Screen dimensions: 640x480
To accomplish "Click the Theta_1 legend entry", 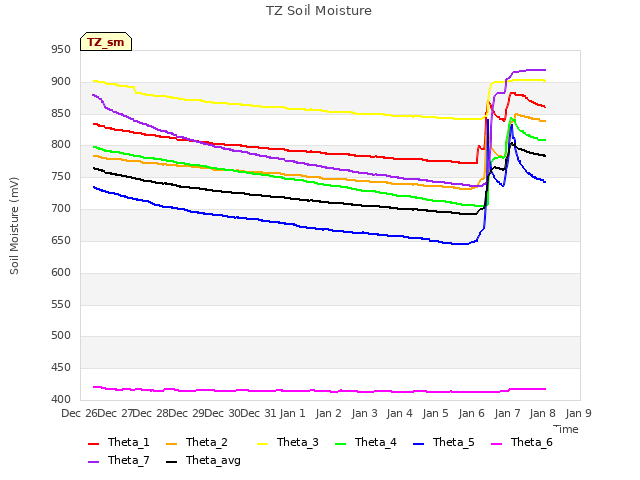I will pyautogui.click(x=119, y=442).
